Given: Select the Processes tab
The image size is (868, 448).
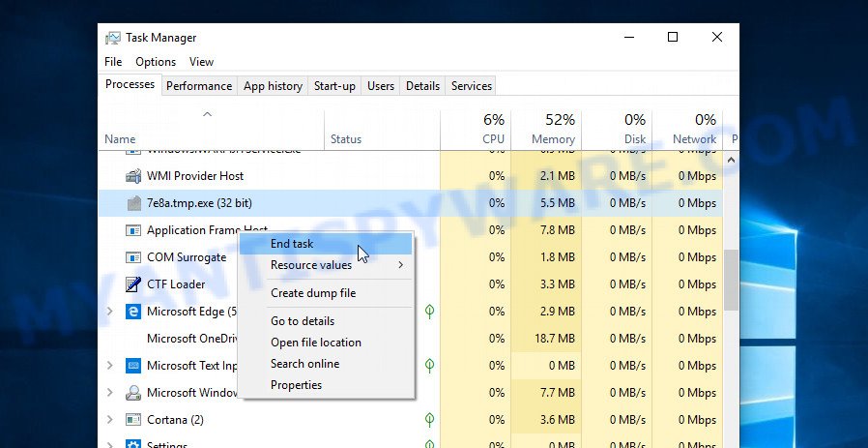Looking at the screenshot, I should [x=130, y=84].
